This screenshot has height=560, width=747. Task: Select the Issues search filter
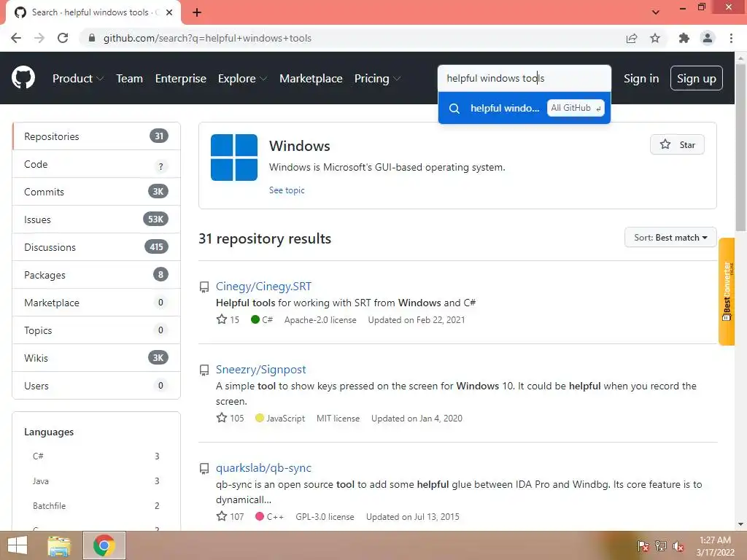(96, 219)
